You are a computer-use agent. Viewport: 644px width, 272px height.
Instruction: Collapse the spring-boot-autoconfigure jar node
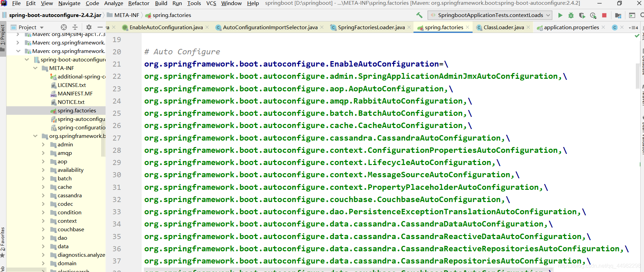tap(27, 59)
